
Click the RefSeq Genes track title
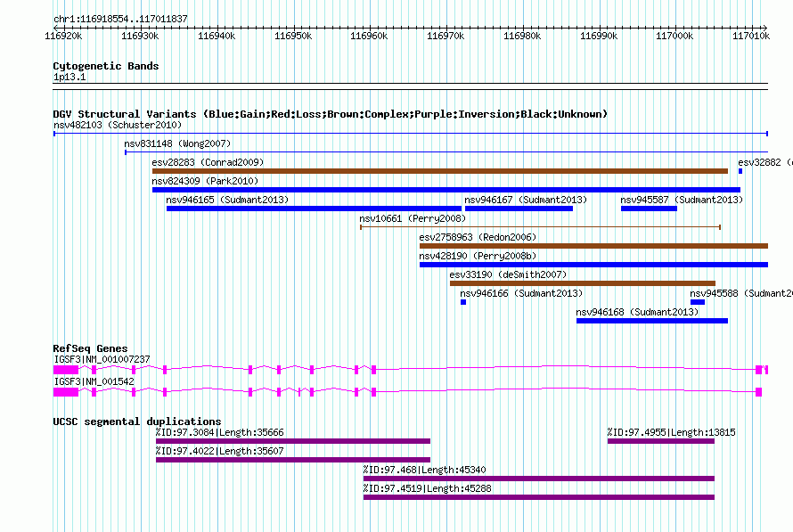point(91,348)
